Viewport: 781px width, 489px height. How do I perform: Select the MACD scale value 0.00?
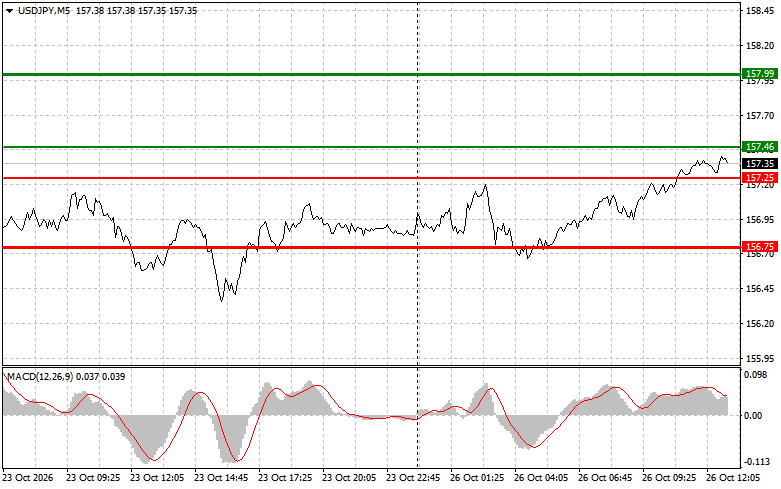[x=754, y=415]
